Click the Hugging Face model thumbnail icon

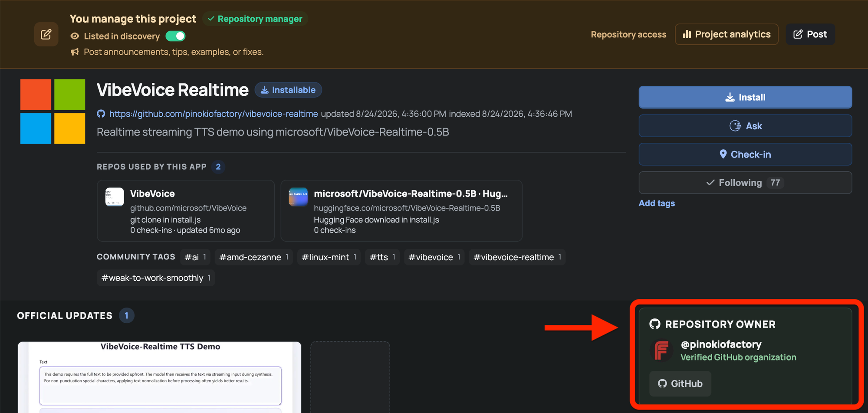point(298,197)
